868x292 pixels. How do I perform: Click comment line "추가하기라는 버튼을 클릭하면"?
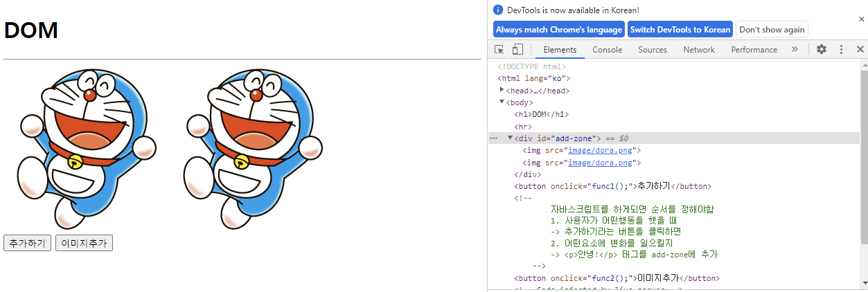coord(622,232)
